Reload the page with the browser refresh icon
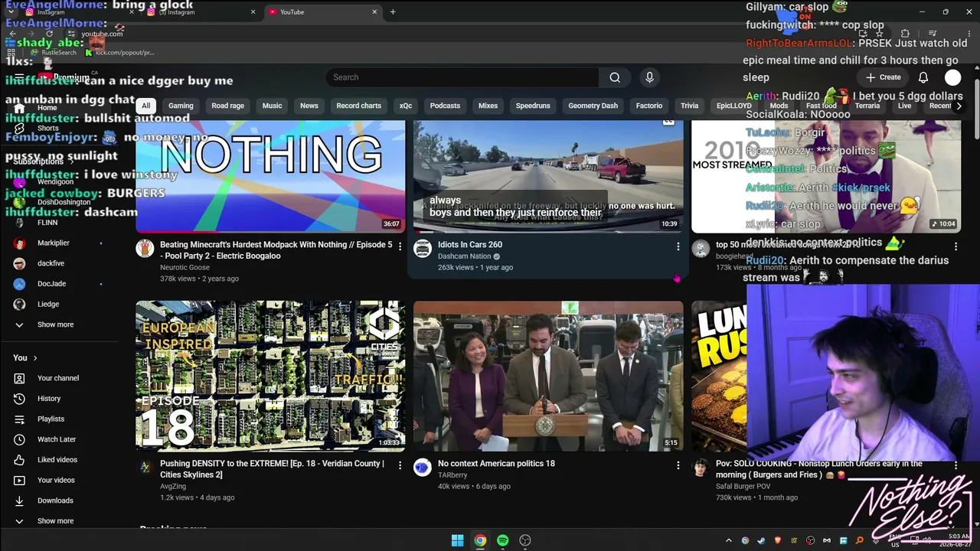The height and width of the screenshot is (551, 980). 49,34
